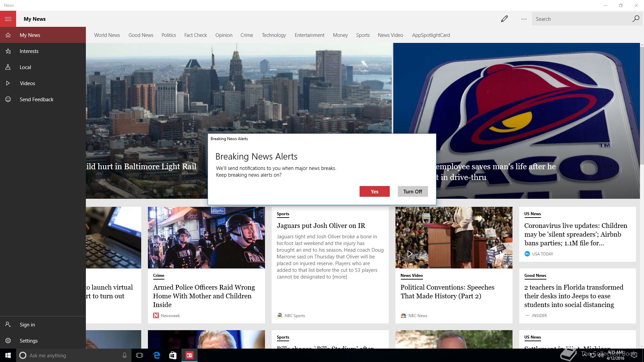Image resolution: width=644 pixels, height=362 pixels.
Task: Select the Money tab
Action: click(340, 35)
